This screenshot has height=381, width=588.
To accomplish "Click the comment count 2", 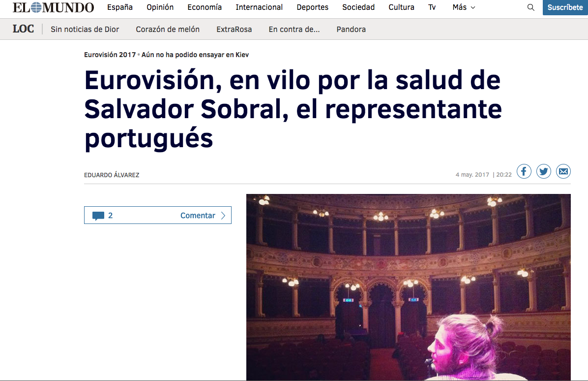I will point(110,216).
